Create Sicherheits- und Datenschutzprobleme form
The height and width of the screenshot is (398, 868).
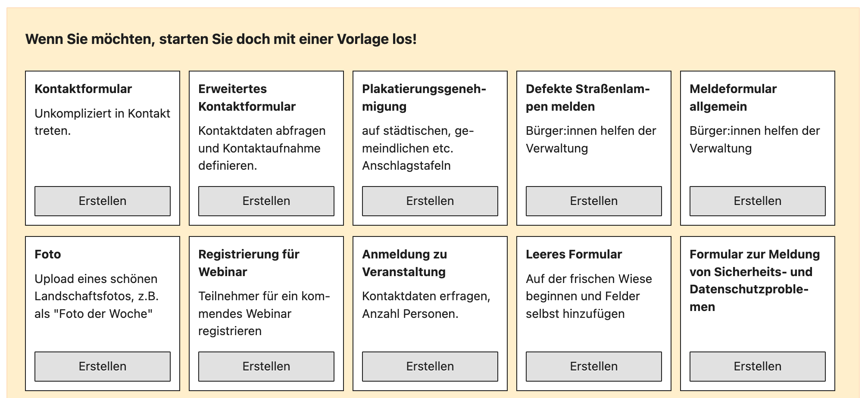(758, 367)
